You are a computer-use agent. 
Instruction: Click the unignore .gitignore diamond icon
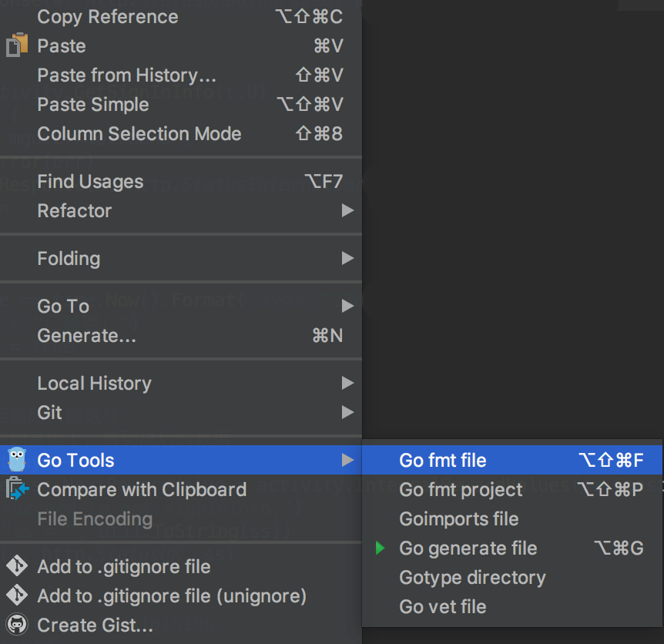pos(17,595)
